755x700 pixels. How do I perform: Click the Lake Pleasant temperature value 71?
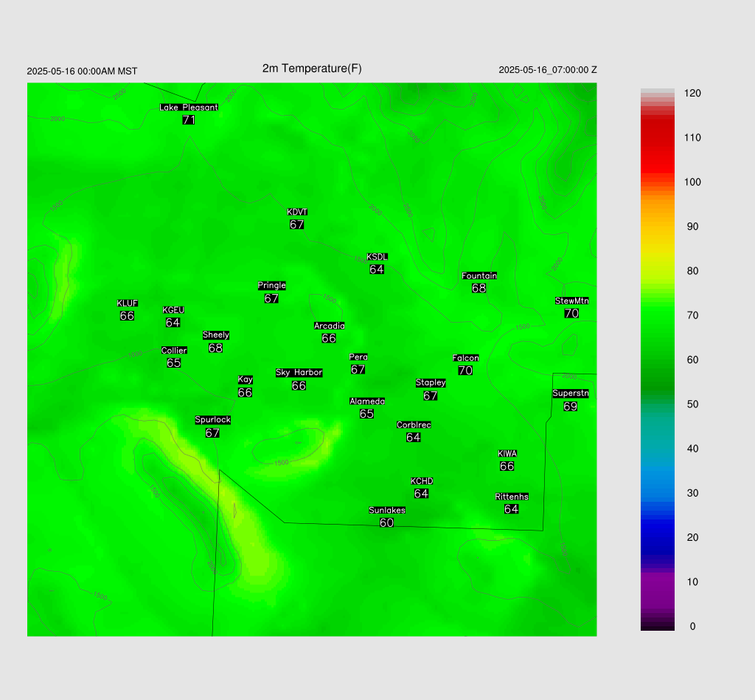pyautogui.click(x=189, y=120)
